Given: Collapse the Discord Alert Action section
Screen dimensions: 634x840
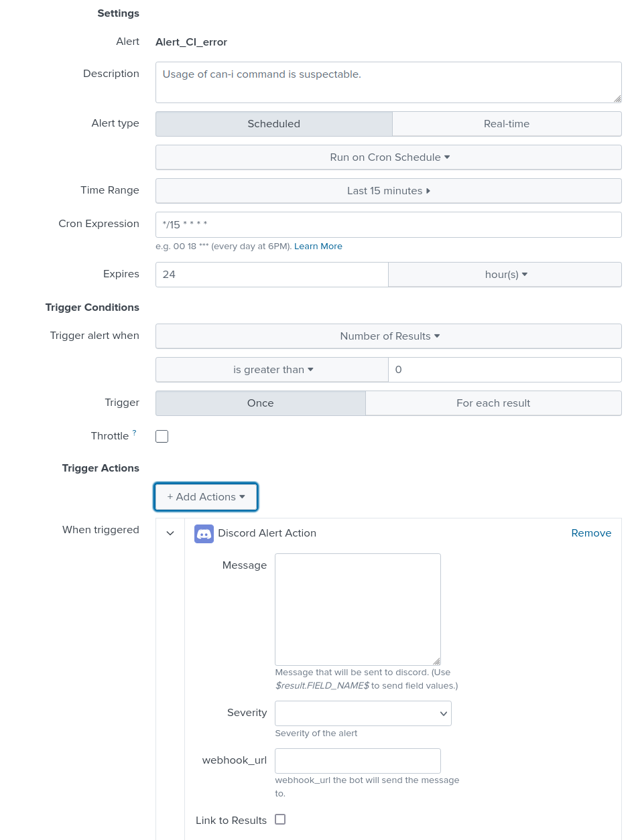Looking at the screenshot, I should click(x=170, y=533).
